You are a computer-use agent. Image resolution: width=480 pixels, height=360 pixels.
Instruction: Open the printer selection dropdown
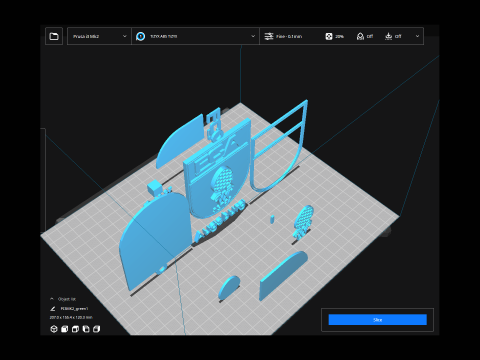pos(99,36)
